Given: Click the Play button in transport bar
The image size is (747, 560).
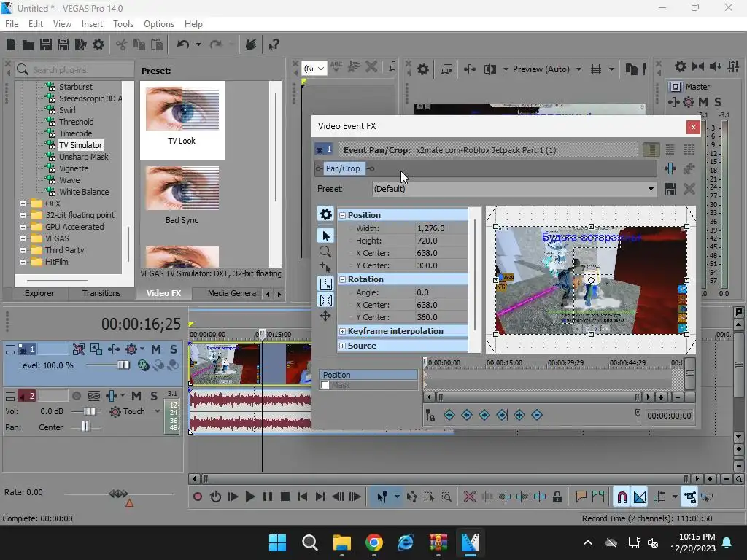Looking at the screenshot, I should pos(249,497).
